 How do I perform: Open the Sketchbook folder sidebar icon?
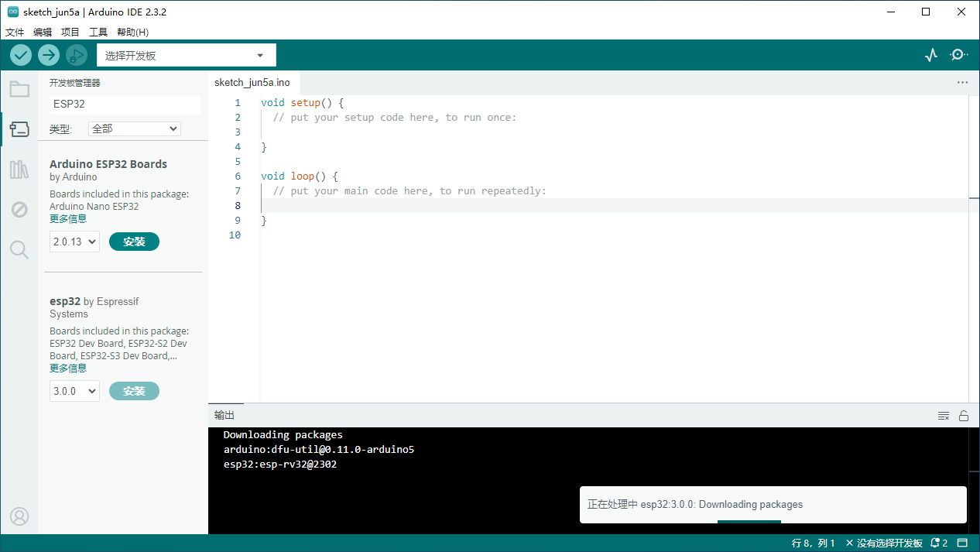click(19, 89)
